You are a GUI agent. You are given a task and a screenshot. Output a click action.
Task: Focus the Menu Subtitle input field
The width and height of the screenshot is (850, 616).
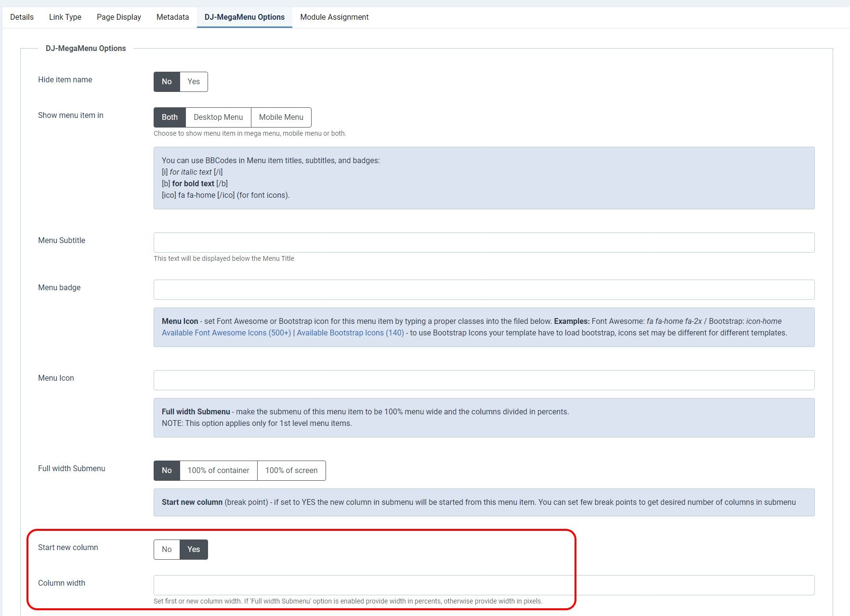[484, 243]
